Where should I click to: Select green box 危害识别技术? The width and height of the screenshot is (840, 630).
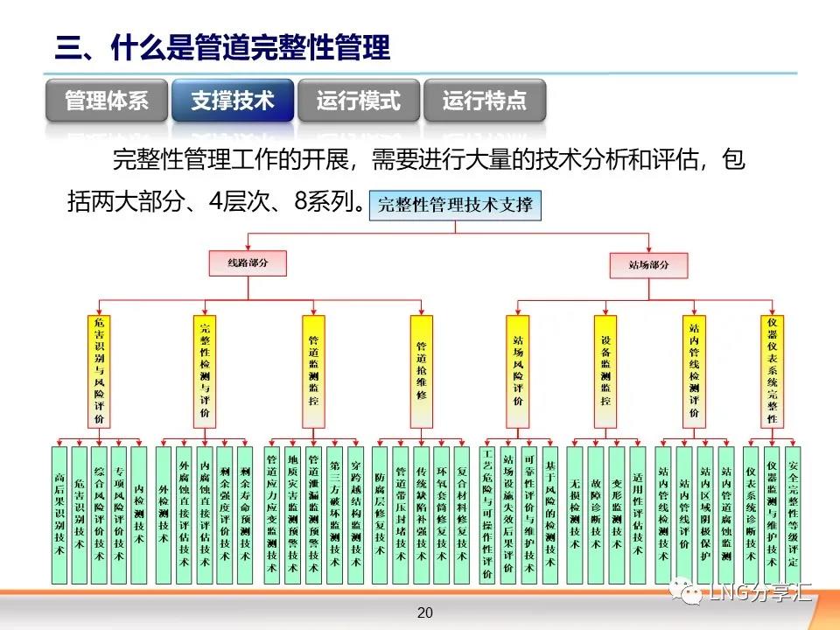point(80,515)
